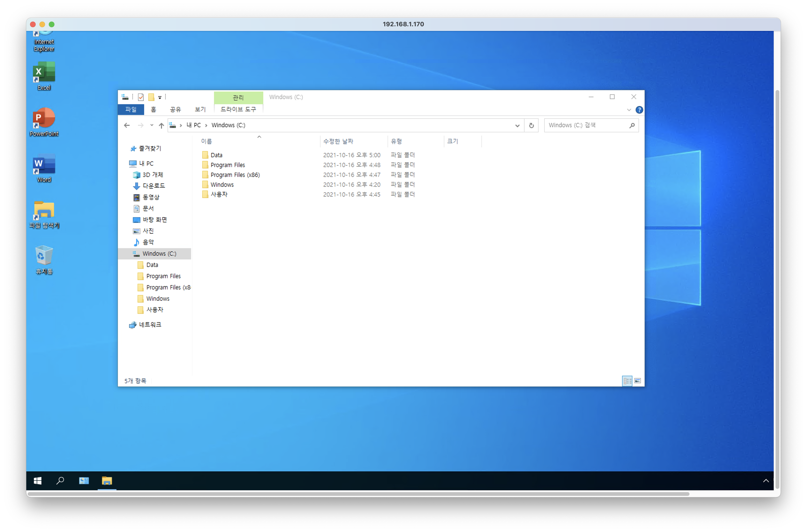Click the Back navigation arrow
Image resolution: width=807 pixels, height=532 pixels.
[x=127, y=125]
